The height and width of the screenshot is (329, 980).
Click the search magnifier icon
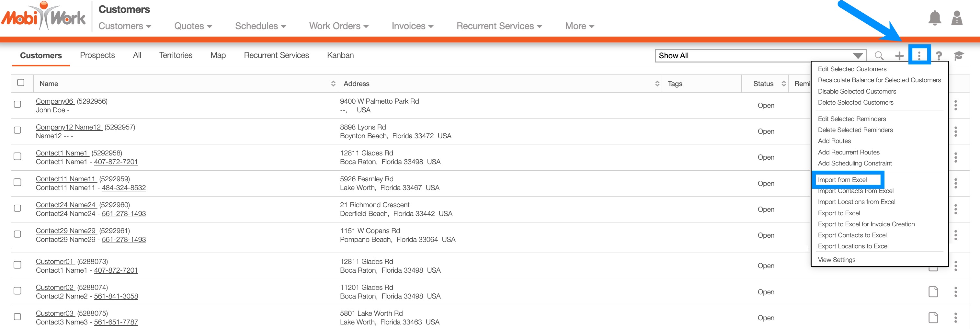click(x=879, y=55)
